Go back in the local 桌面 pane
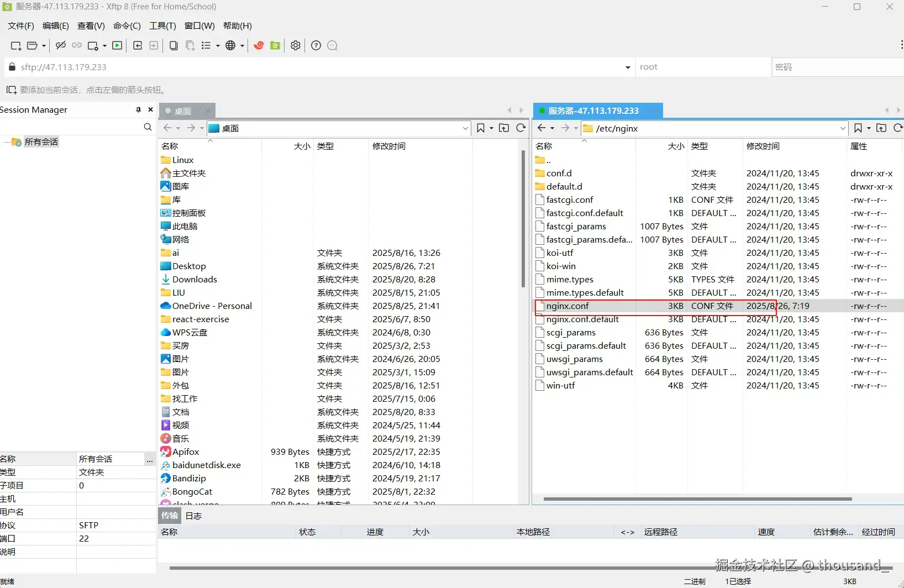The height and width of the screenshot is (588, 904). click(167, 128)
